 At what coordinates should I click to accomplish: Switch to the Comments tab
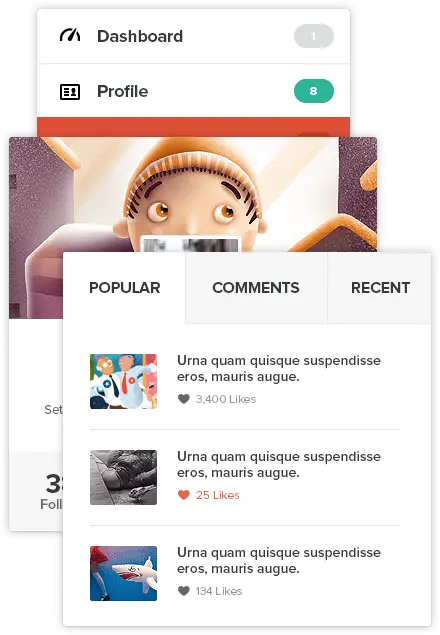pyautogui.click(x=256, y=288)
